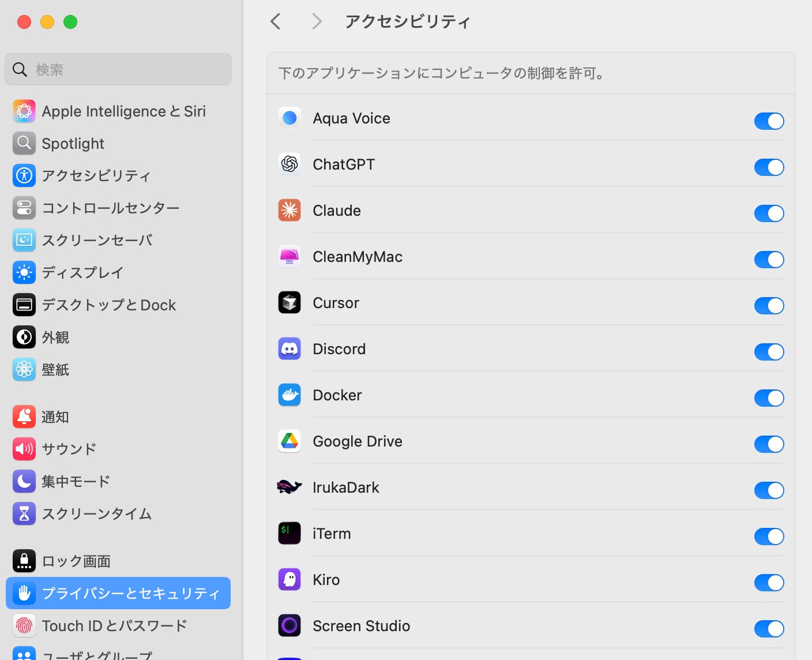Click the 壁紙 wallpaper icon
This screenshot has height=660, width=812.
tap(24, 369)
